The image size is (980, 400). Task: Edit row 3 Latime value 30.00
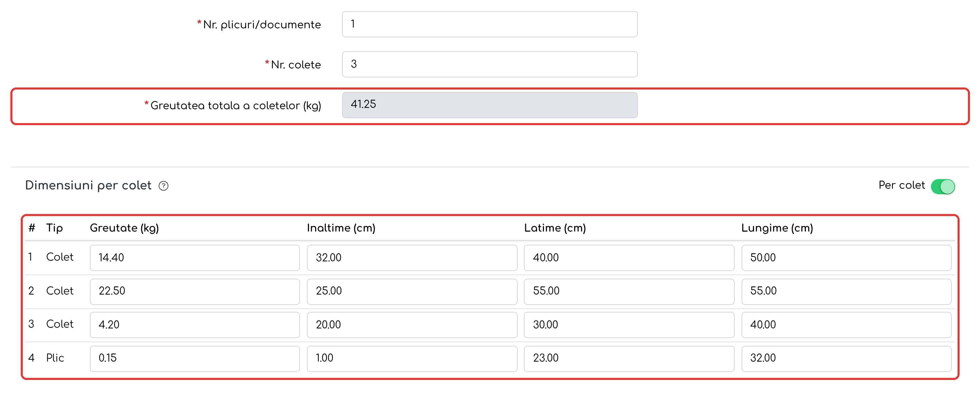629,325
